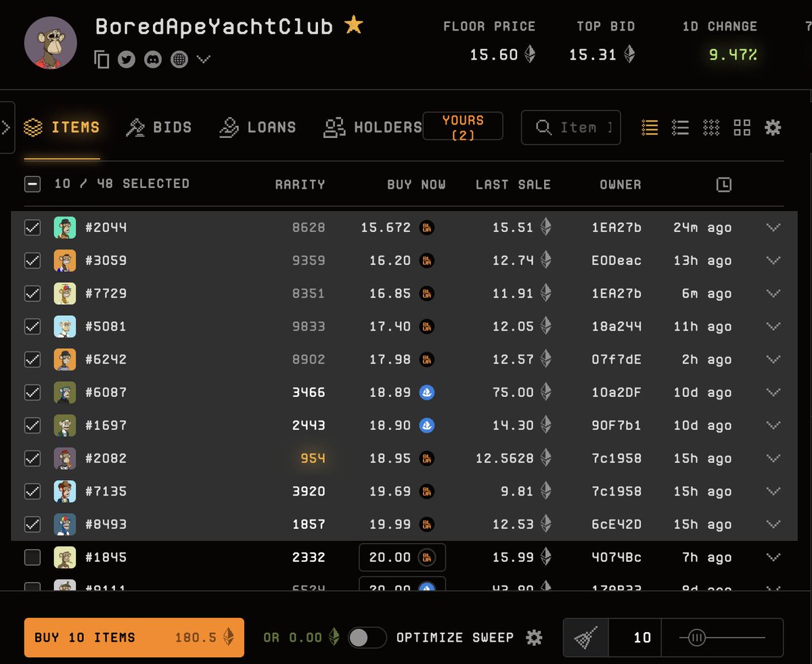Select the compact list view icon

(680, 126)
